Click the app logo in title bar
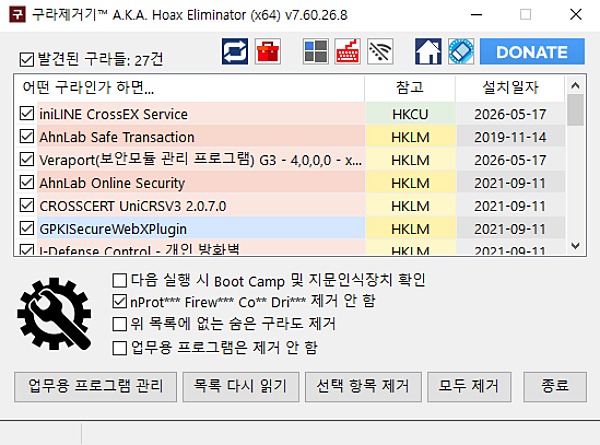Screen dimensions: 600x445 (x=17, y=15)
